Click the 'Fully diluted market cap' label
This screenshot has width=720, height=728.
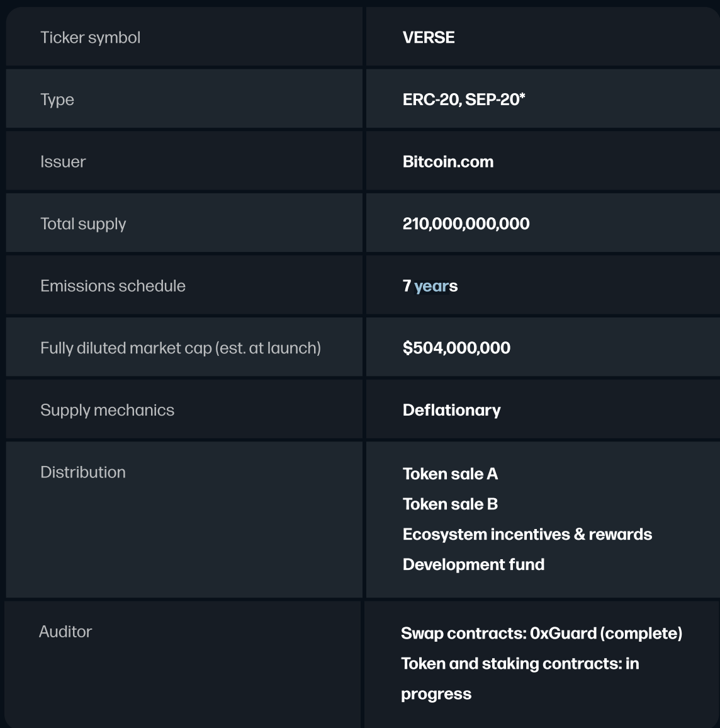coord(181,348)
